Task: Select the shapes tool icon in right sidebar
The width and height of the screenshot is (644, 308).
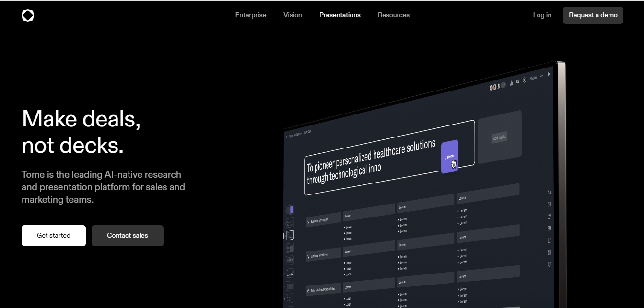Action: 549,216
